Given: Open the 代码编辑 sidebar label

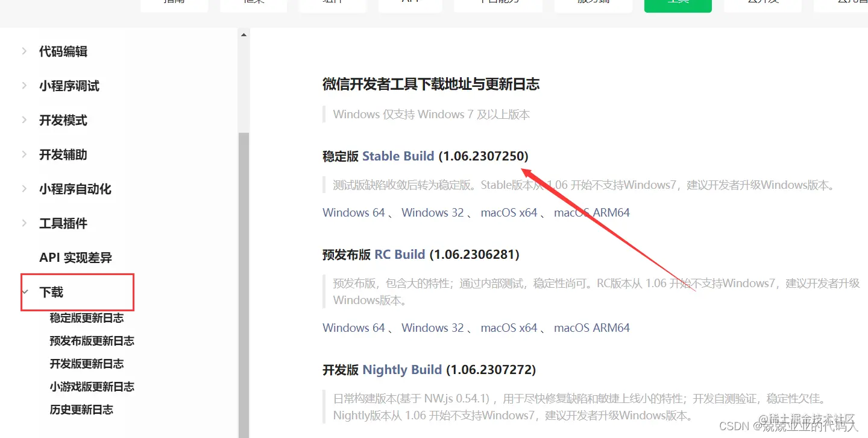Looking at the screenshot, I should tap(63, 52).
